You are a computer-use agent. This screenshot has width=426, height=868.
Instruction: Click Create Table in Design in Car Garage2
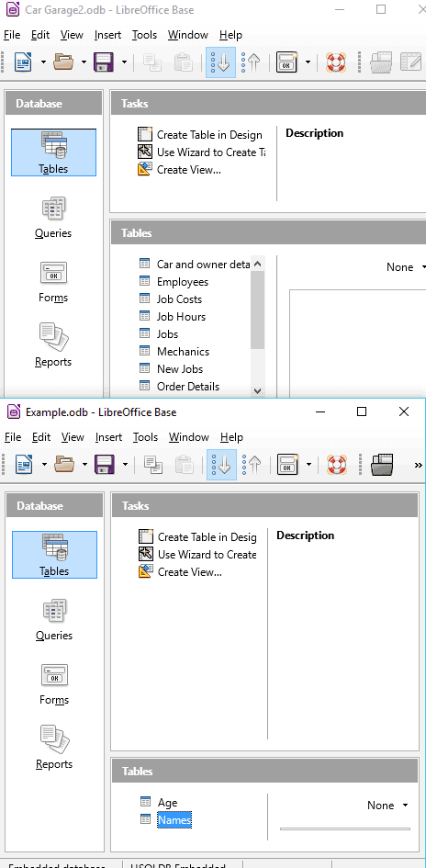point(200,134)
